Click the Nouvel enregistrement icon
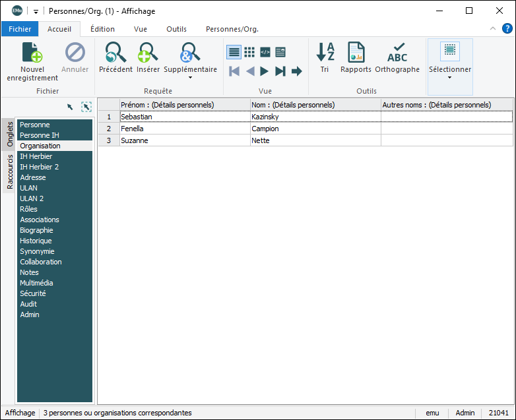Screen dimensions: 516x420 tap(32, 53)
